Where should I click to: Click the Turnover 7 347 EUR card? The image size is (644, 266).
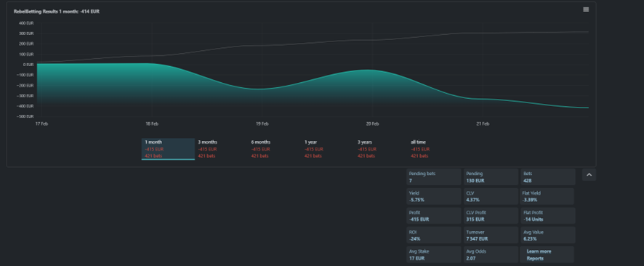point(491,235)
